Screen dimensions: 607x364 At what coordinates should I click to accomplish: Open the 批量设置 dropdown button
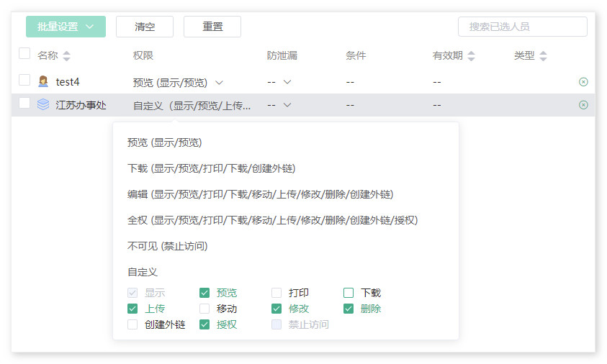(x=66, y=27)
